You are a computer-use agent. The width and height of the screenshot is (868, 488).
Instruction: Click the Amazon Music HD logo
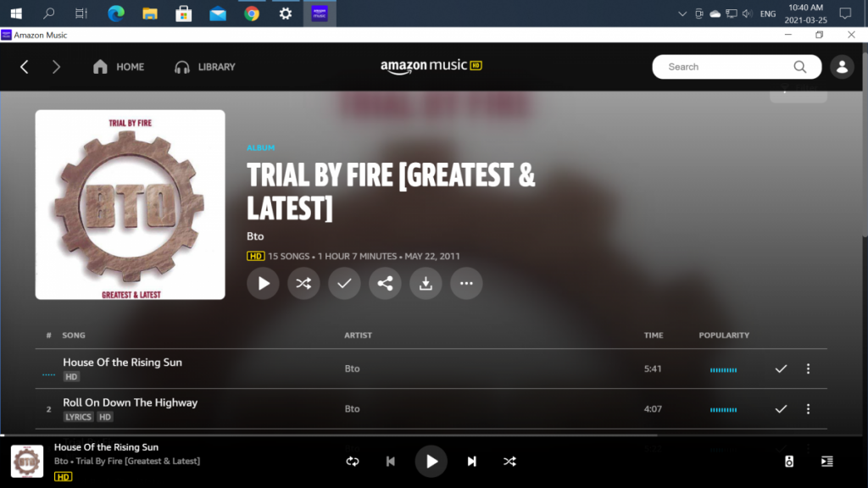(x=431, y=66)
